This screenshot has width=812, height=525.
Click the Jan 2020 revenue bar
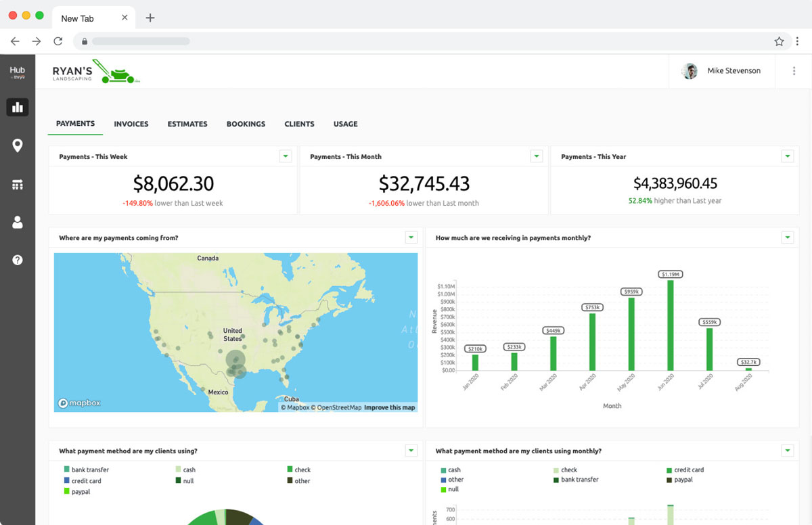(x=475, y=363)
